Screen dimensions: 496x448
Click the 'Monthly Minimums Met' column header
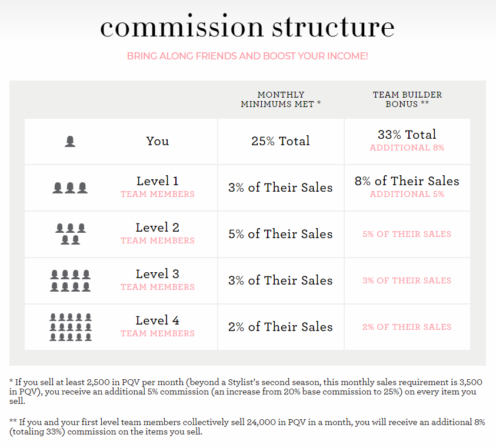pyautogui.click(x=281, y=99)
